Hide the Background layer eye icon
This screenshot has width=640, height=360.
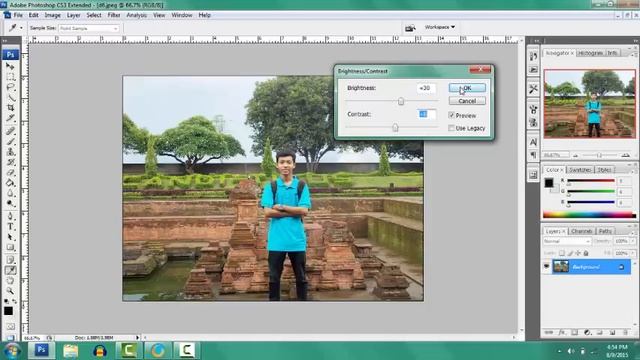tap(547, 267)
